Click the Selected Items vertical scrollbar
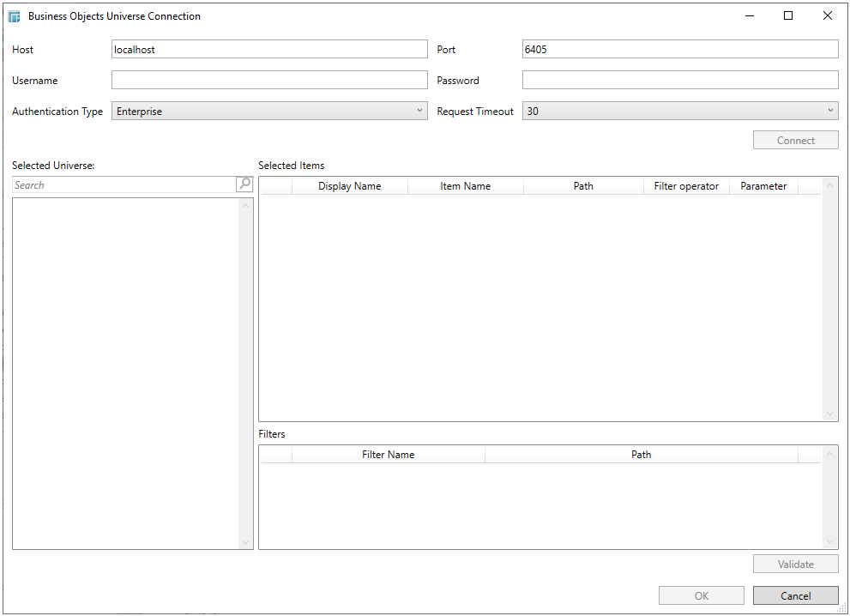Viewport: 850px width, 616px height. tap(829, 299)
